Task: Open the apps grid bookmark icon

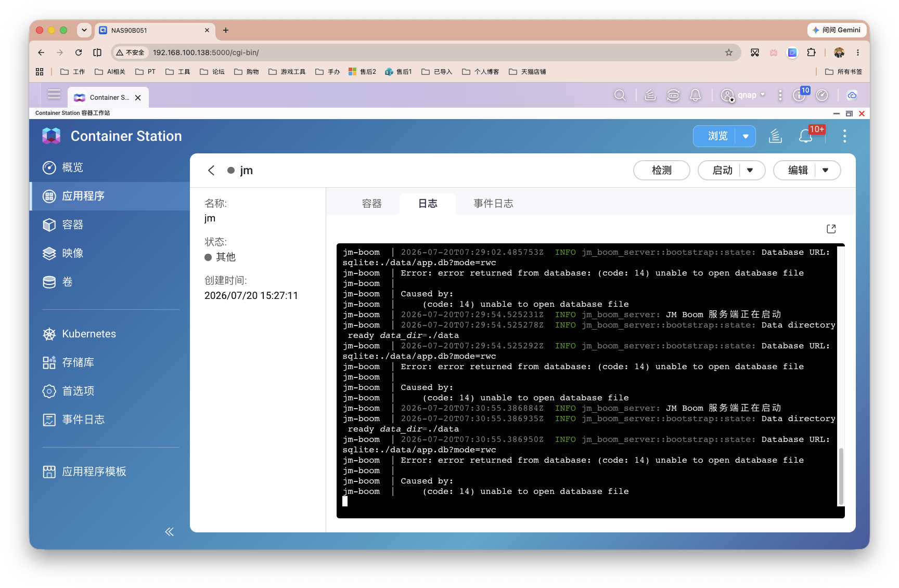Action: [40, 72]
